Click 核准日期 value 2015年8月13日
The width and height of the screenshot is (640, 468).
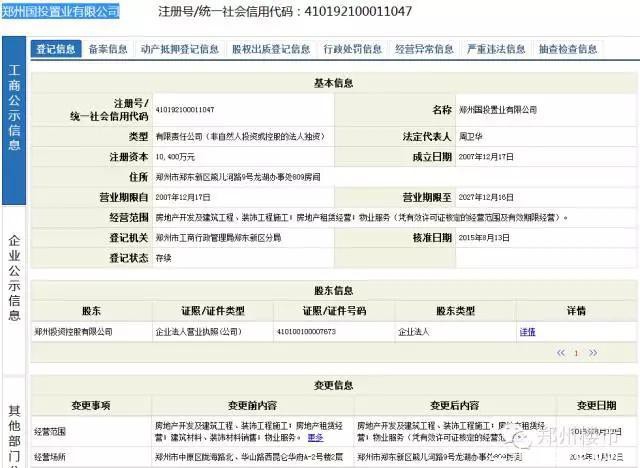(x=484, y=238)
